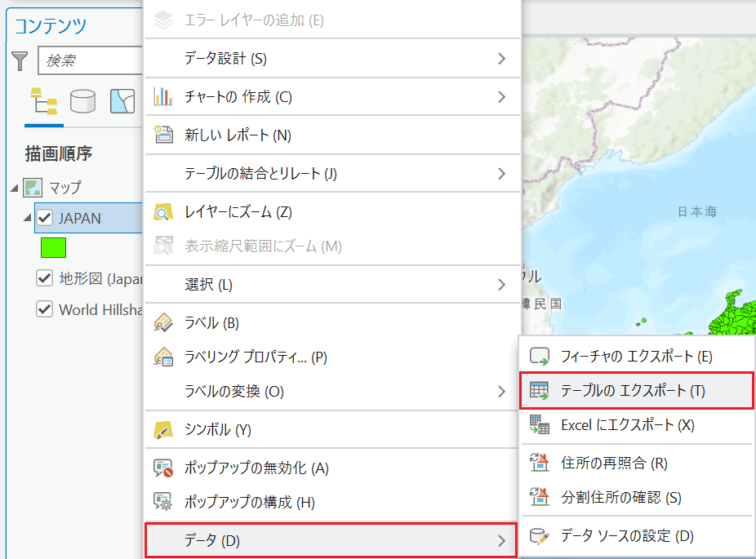This screenshot has height=559, width=756.
Task: Click the 検索 search field
Action: click(x=91, y=60)
